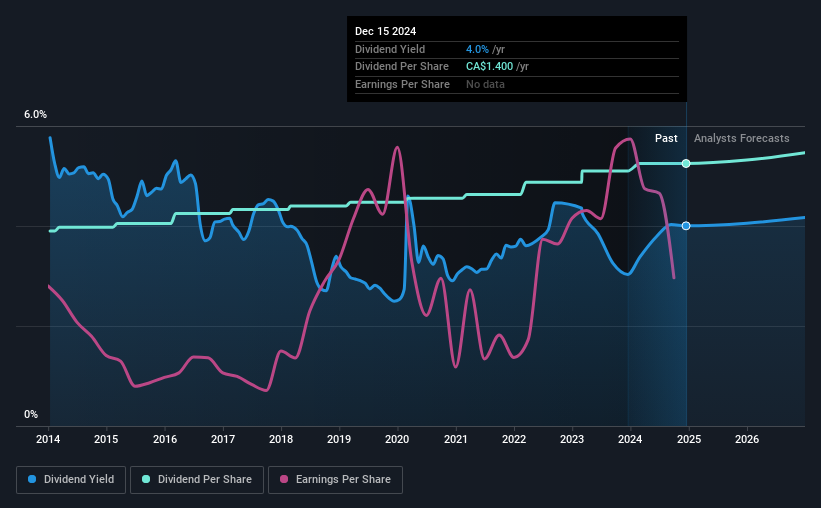Click the teal Dividend Per Share legend dot

pos(146,479)
